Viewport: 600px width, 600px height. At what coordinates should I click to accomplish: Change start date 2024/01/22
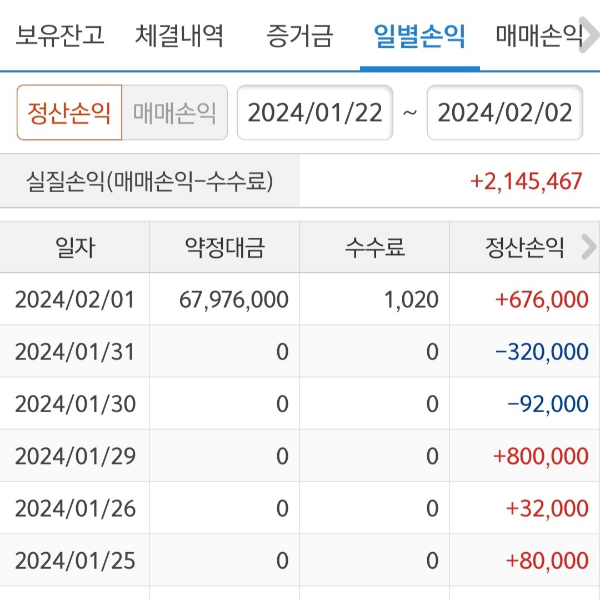315,112
